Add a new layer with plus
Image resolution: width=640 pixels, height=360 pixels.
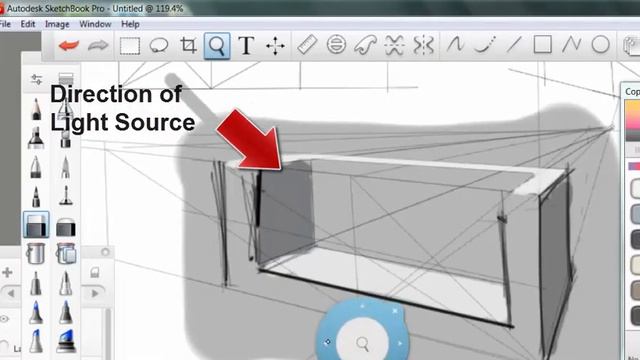pyautogui.click(x=7, y=272)
